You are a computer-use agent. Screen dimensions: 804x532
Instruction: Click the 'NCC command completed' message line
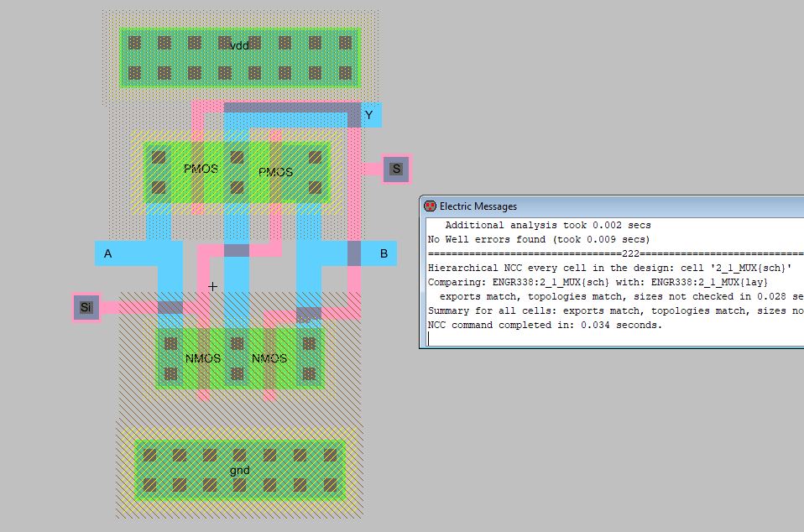(x=545, y=325)
